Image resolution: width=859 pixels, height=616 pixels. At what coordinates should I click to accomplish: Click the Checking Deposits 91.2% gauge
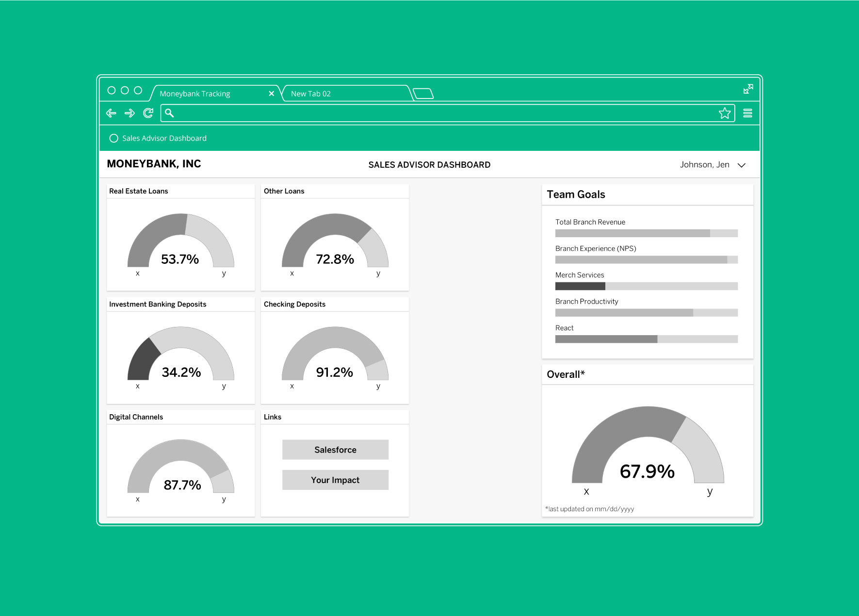point(335,354)
